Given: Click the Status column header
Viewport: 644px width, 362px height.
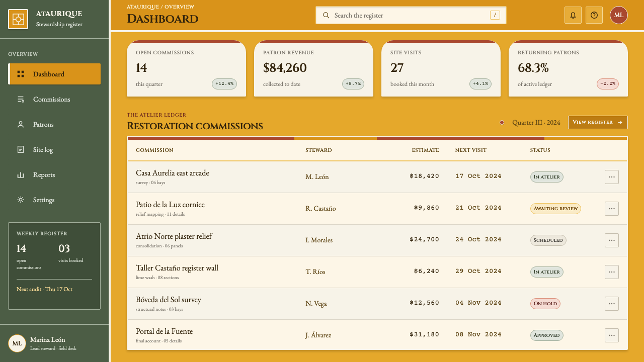Looking at the screenshot, I should coord(540,150).
